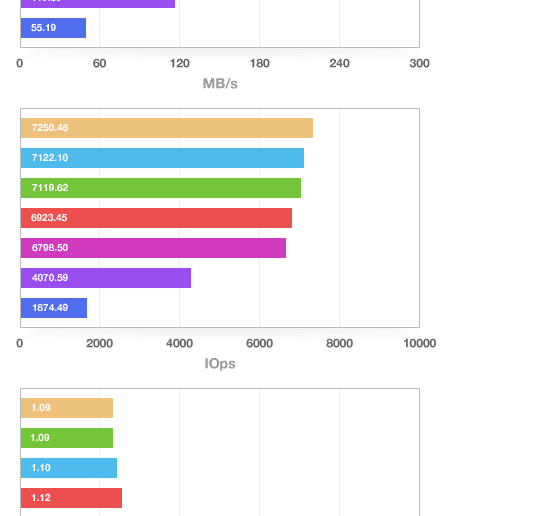The width and height of the screenshot is (560, 516).
Task: Click the blue bar labeled 1874.49
Action: point(54,308)
